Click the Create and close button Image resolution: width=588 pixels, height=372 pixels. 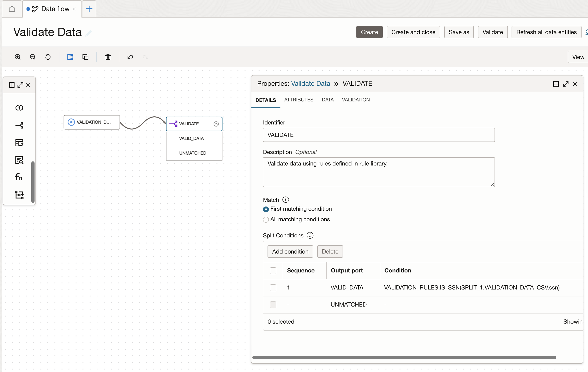[x=413, y=32]
